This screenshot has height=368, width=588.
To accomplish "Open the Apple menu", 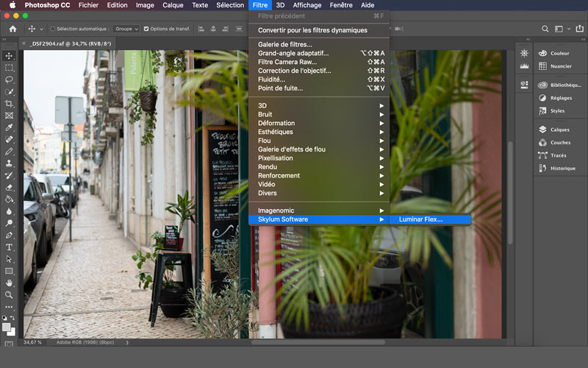I will tap(12, 5).
